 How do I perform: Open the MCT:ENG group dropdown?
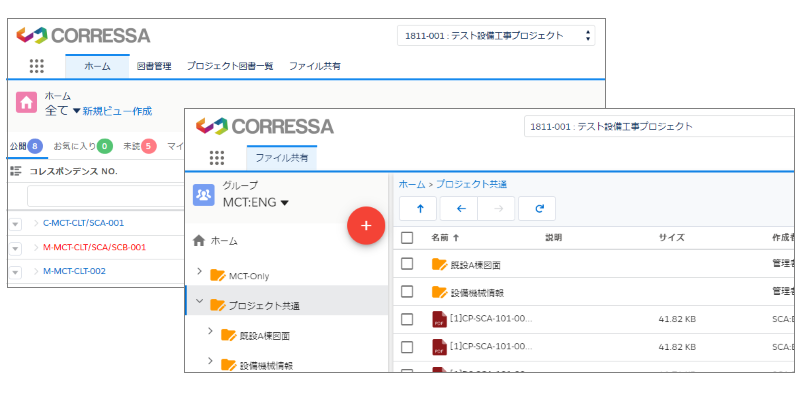coord(285,203)
